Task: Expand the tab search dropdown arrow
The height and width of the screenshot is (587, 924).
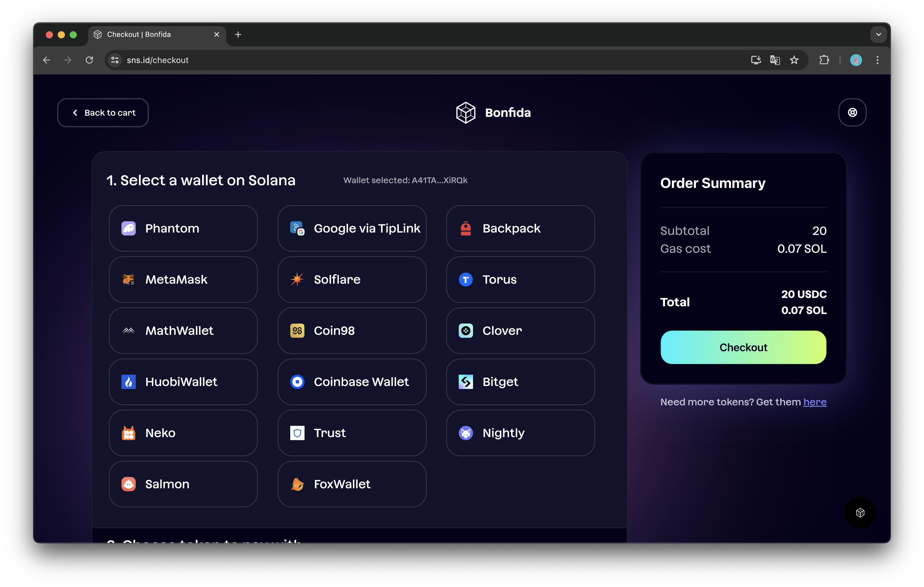Action: click(x=878, y=34)
